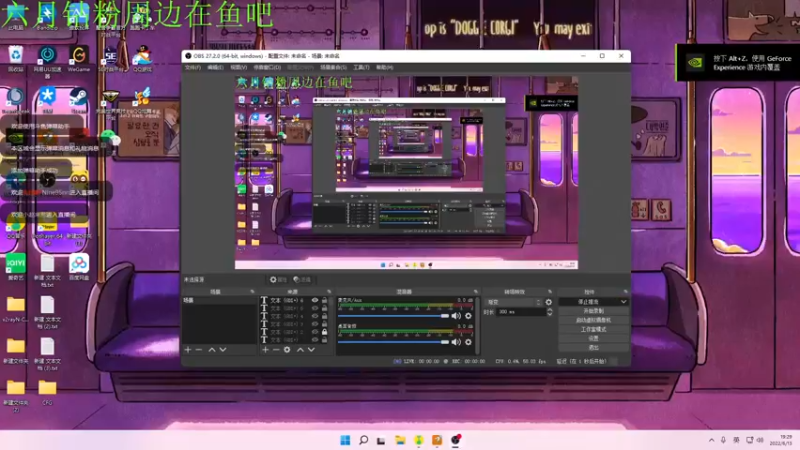Click the mixer panel vertical scrollbar
800x450 pixels.
click(478, 325)
